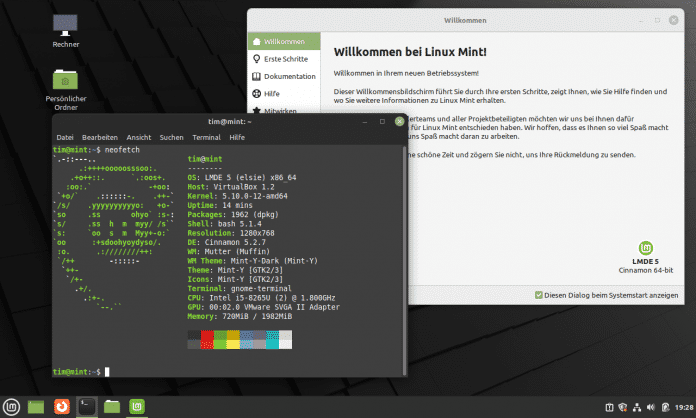Select Erste Schritte in the sidebar
The height and width of the screenshot is (418, 696).
pyautogui.click(x=285, y=59)
